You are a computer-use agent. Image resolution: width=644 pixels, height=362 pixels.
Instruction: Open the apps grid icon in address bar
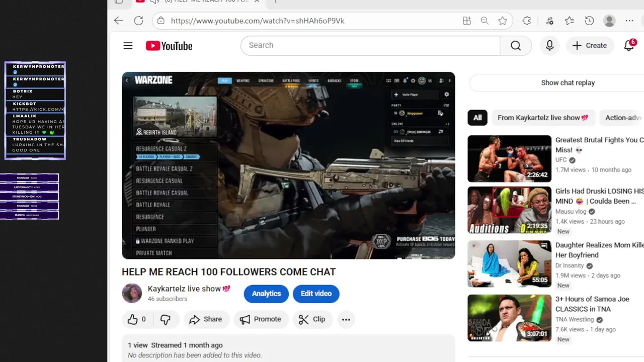point(467,21)
